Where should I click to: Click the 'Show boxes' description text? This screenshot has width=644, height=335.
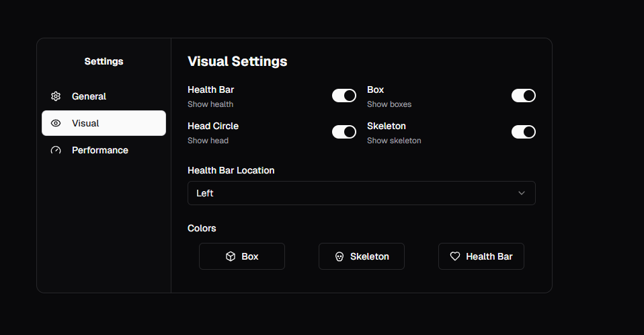389,104
